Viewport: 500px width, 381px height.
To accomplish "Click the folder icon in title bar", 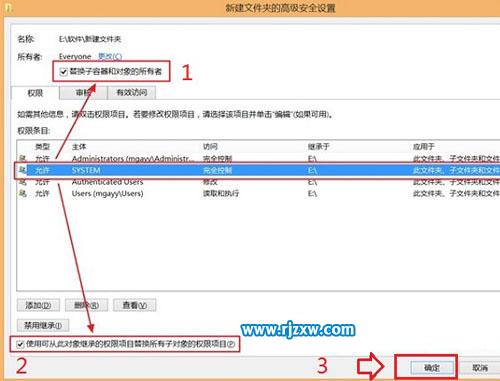I will coord(8,8).
